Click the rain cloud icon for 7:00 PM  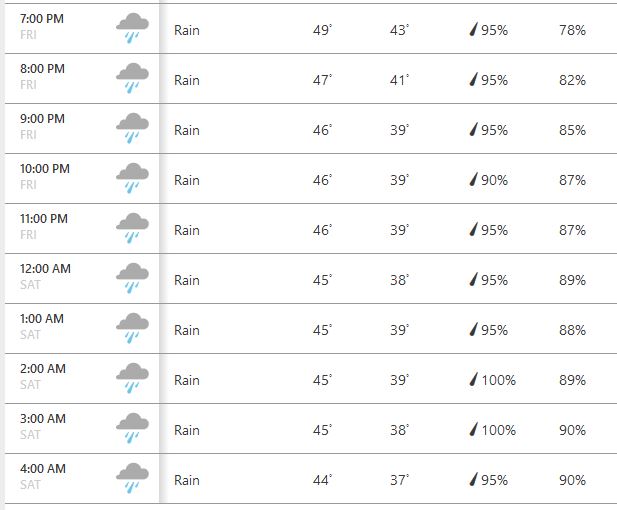(x=132, y=30)
